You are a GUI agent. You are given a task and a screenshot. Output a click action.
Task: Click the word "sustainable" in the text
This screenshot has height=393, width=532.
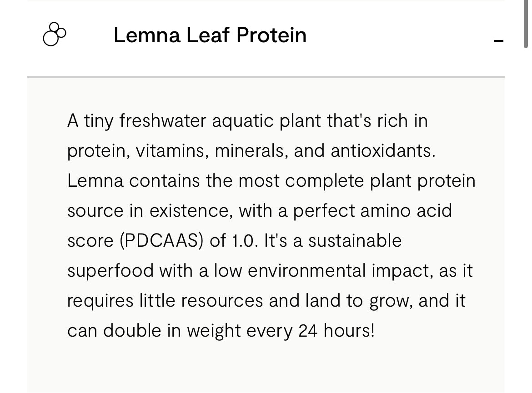(x=355, y=240)
